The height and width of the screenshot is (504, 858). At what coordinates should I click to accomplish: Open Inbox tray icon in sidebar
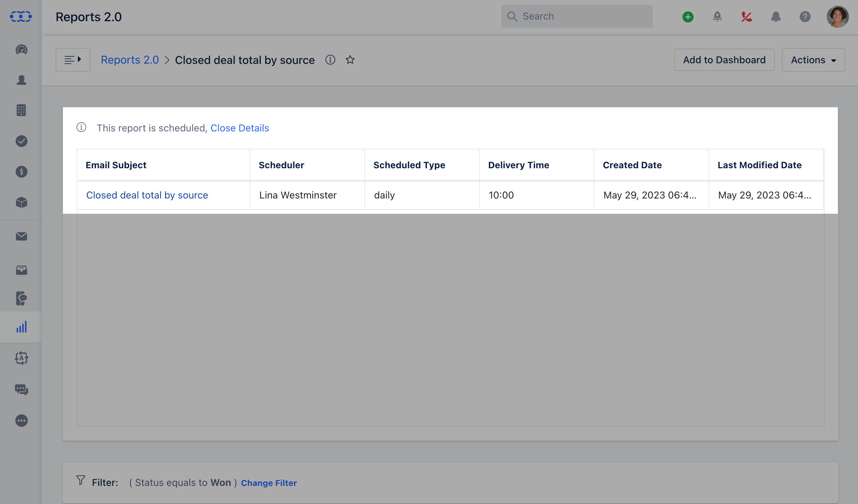pyautogui.click(x=21, y=270)
